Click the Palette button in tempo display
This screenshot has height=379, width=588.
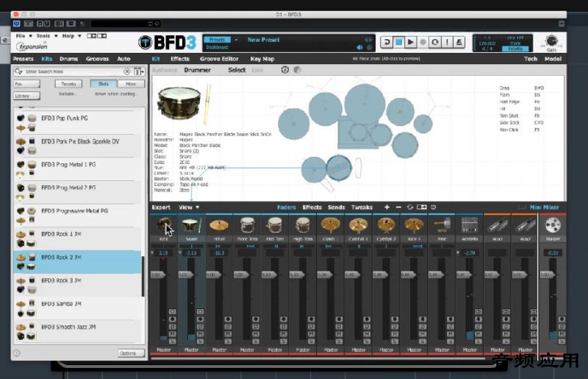pos(515,49)
